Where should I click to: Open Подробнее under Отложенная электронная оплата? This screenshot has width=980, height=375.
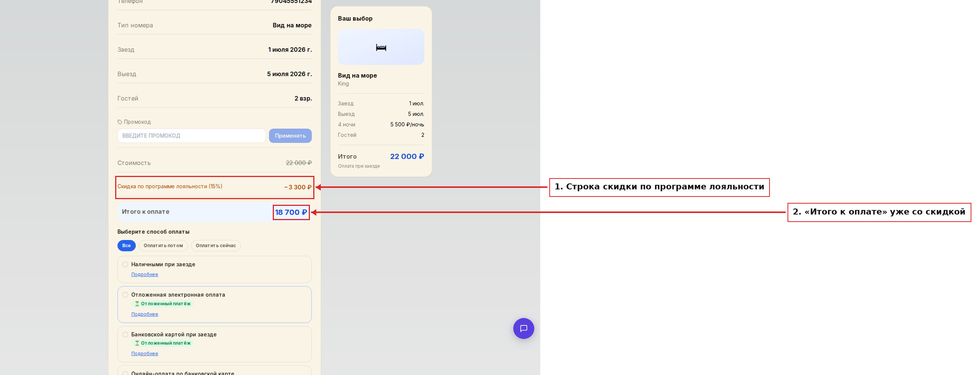coord(144,314)
